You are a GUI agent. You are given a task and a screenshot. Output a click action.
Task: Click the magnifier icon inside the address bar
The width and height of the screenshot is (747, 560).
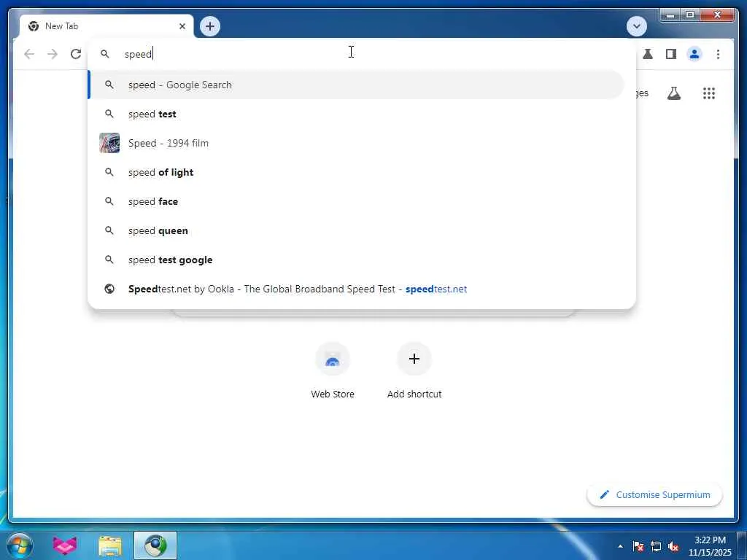(105, 54)
